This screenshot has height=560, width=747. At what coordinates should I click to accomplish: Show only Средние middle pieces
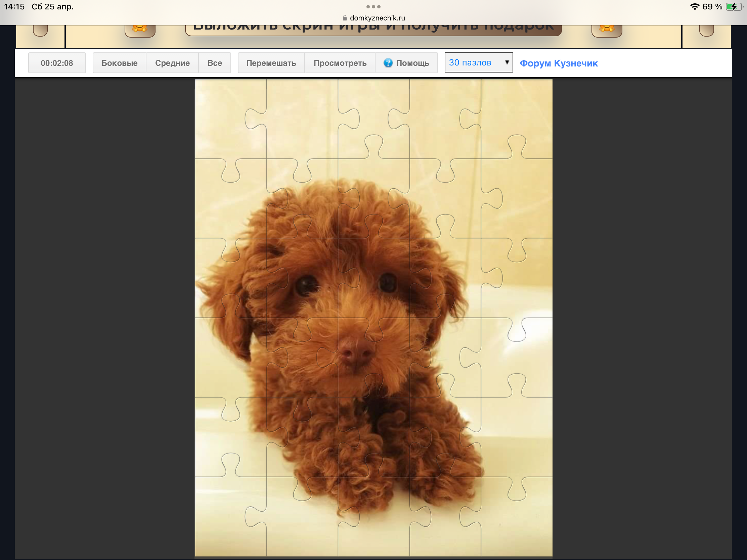click(x=172, y=63)
